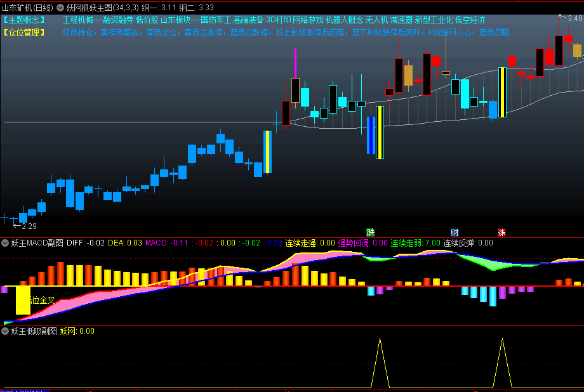Click the 低位金叉 signal label
The height and width of the screenshot is (392, 584).
click(43, 301)
